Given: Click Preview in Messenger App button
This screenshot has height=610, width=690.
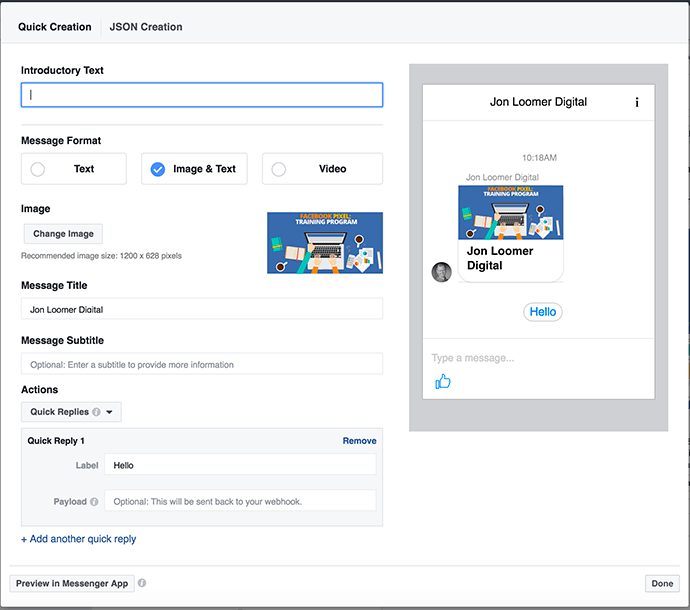Looking at the screenshot, I should click(x=72, y=583).
